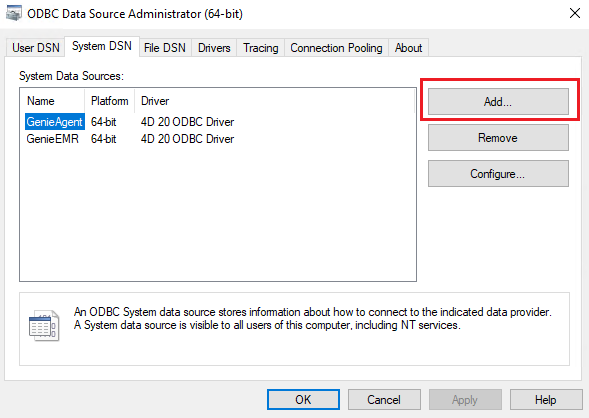The image size is (589, 418).
Task: Open Configure... for selected source
Action: pos(498,174)
